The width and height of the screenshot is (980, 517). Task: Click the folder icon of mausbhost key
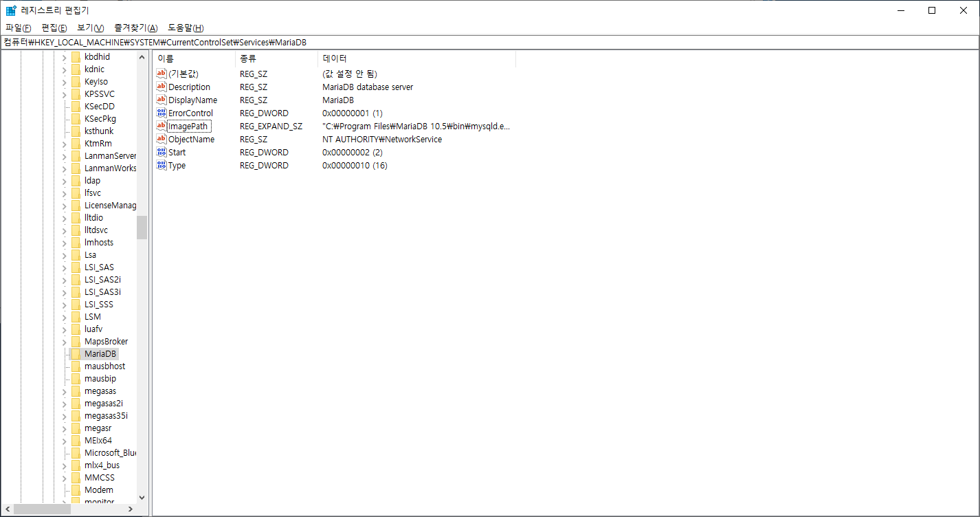coord(76,366)
